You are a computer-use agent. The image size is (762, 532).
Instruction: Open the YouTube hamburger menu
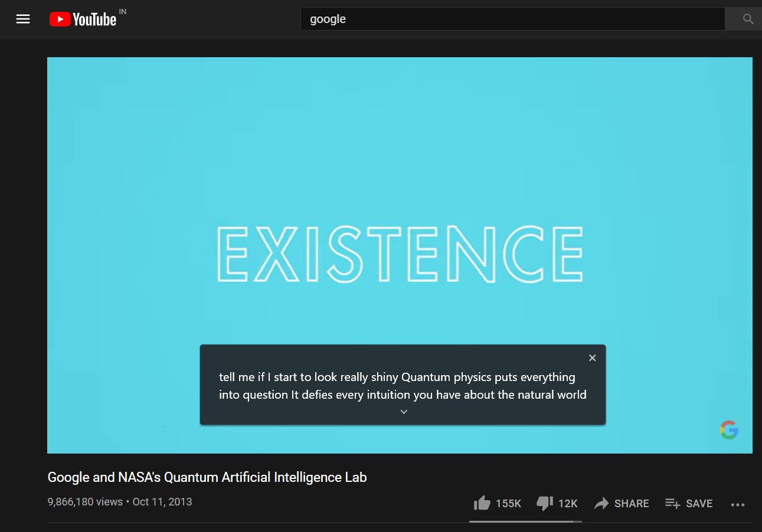pyautogui.click(x=22, y=19)
